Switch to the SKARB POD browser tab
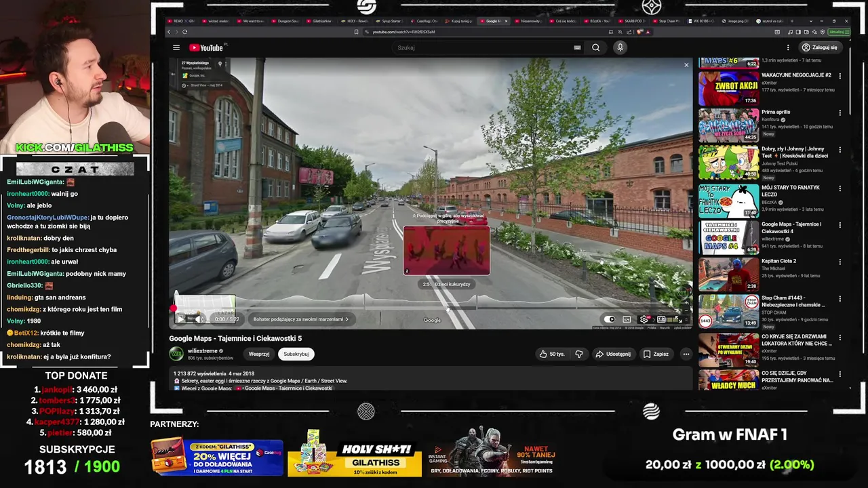Screen dimensions: 868x488 pos(633,21)
